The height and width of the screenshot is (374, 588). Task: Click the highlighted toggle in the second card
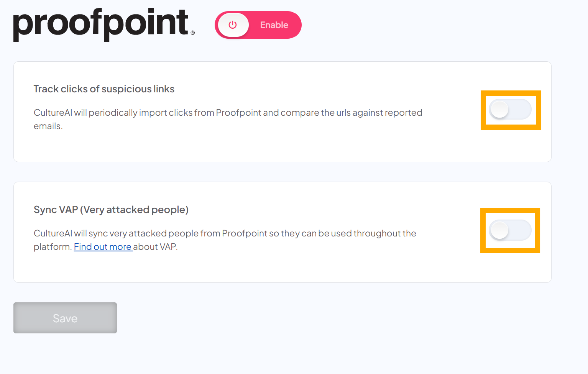[x=510, y=230]
